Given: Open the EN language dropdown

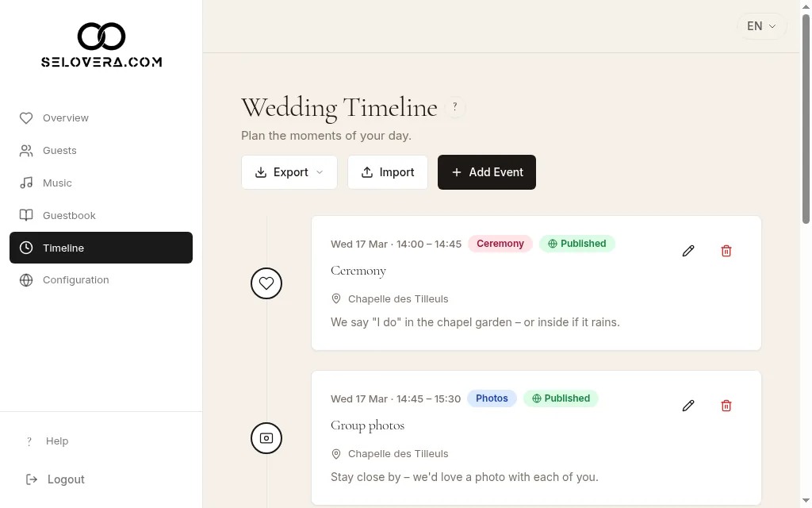Looking at the screenshot, I should click(761, 26).
